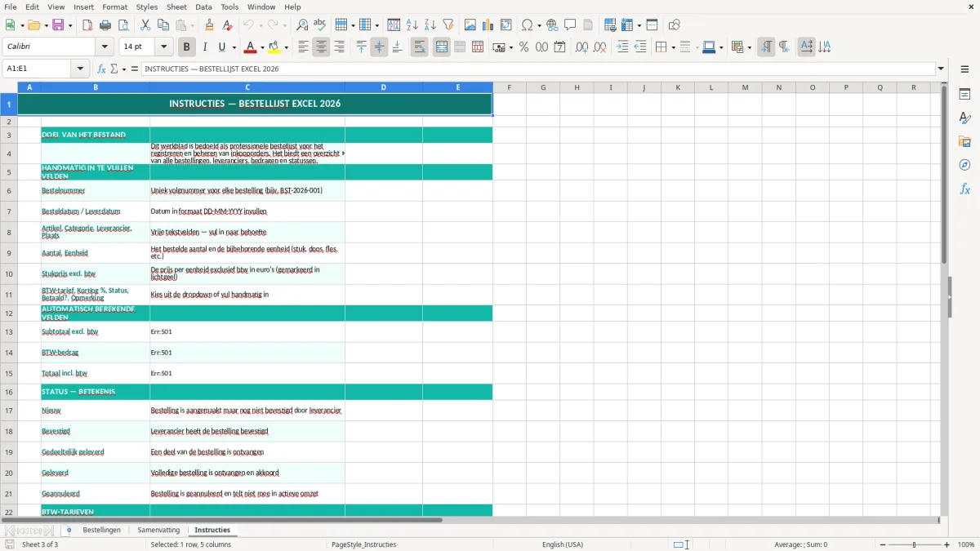Open the sidebar Gallery icon

tap(964, 141)
